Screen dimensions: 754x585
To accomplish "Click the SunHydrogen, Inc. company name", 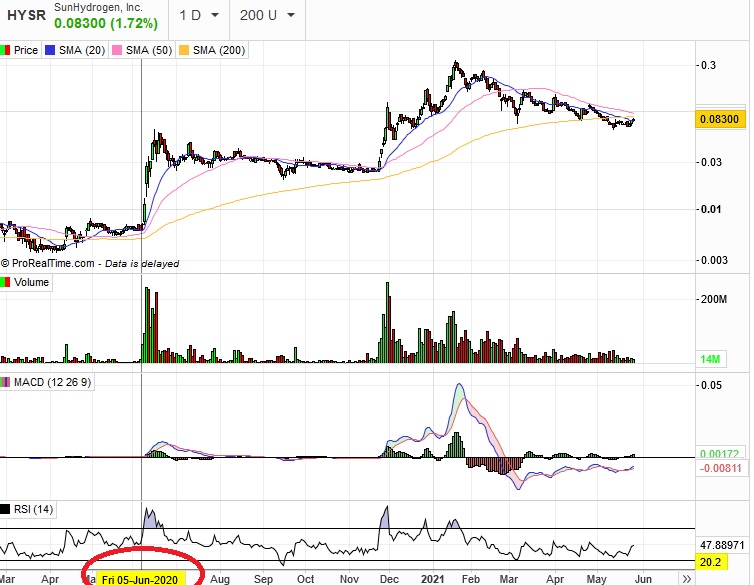I will pyautogui.click(x=98, y=7).
